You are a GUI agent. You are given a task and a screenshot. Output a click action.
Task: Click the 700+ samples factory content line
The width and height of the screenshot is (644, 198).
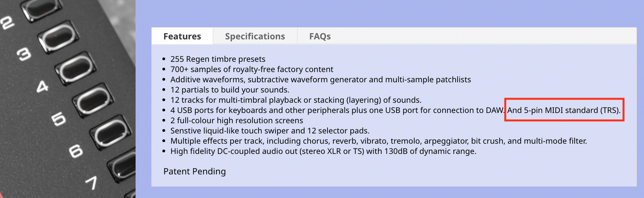252,69
